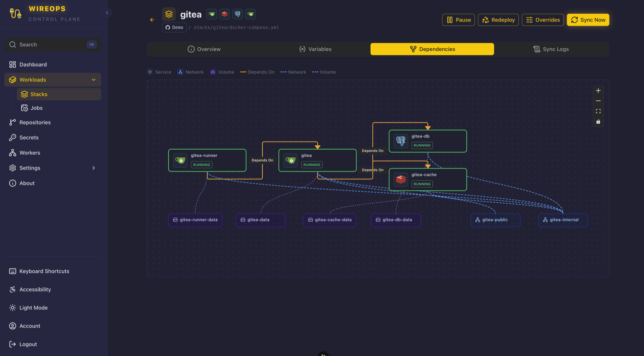Click the gitea stack layers icon
The width and height of the screenshot is (644, 356).
pyautogui.click(x=169, y=14)
